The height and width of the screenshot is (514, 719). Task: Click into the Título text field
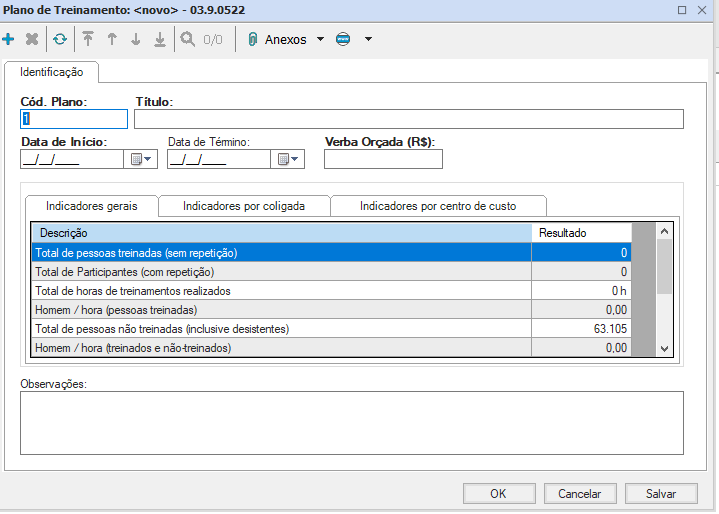(x=408, y=119)
